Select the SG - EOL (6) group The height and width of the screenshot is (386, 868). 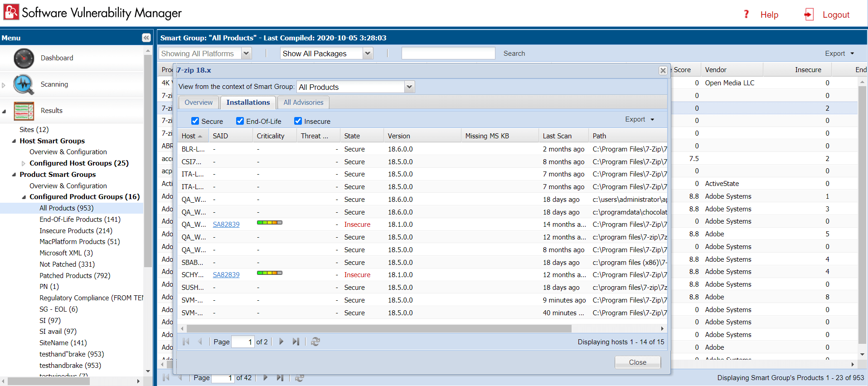58,309
